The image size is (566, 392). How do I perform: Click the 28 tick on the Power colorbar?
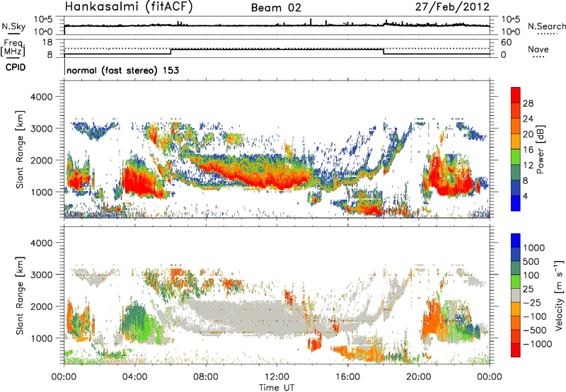528,103
